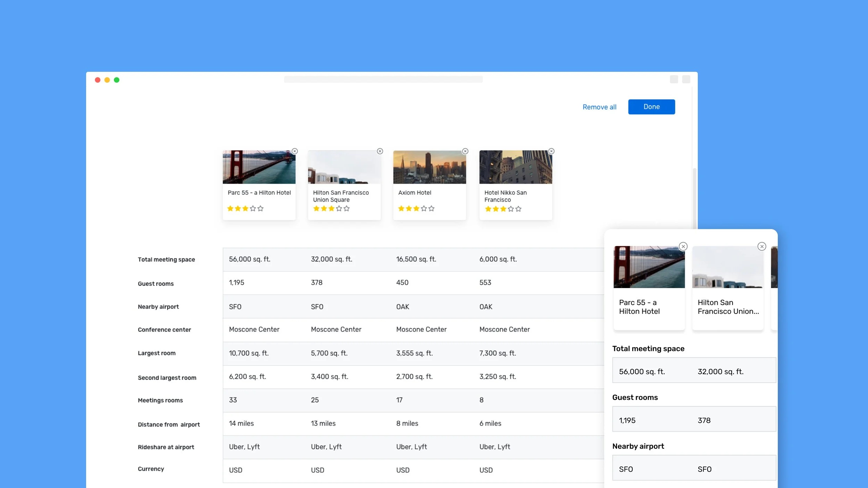Remove Parc 55 card in mobile panel
Image resolution: width=868 pixels, height=488 pixels.
683,246
